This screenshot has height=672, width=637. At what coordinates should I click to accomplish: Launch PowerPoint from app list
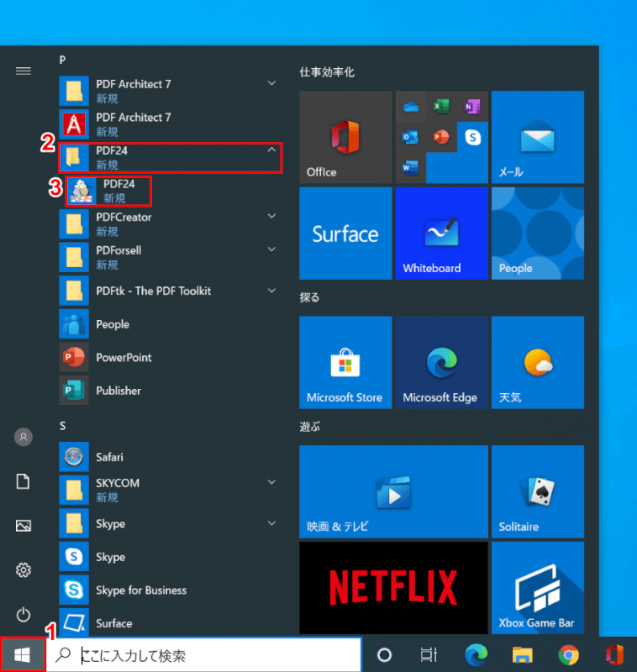coord(171,357)
